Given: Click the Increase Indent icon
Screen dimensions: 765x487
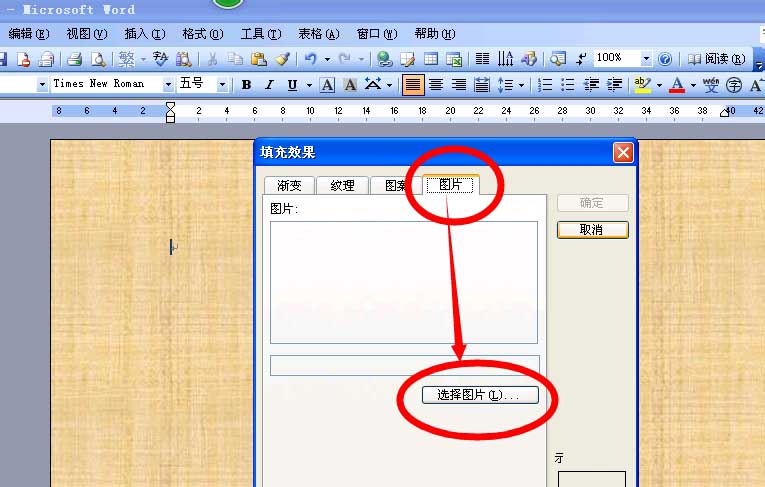Looking at the screenshot, I should 614,85.
